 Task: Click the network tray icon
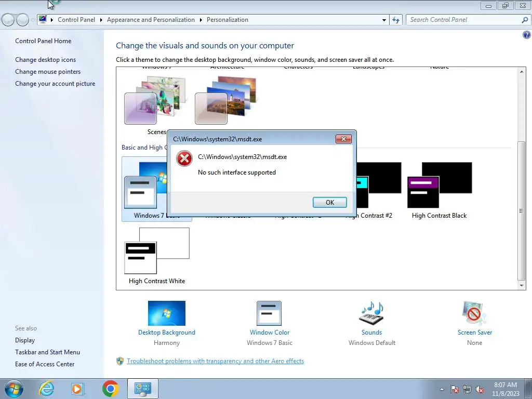[467, 389]
